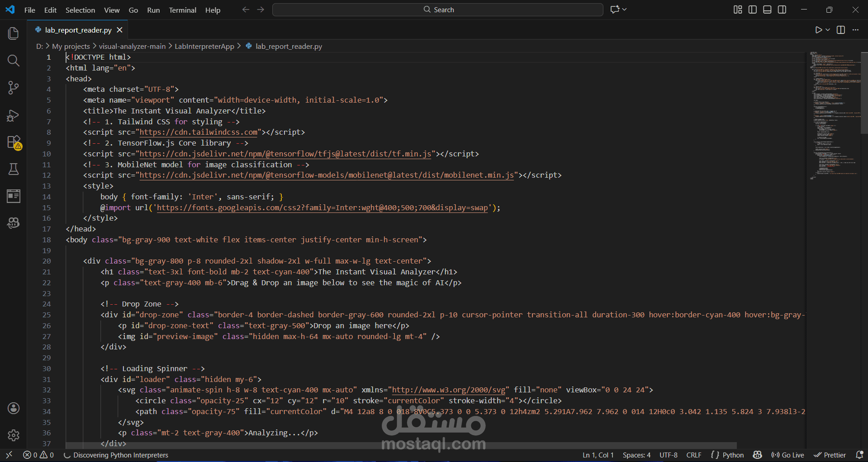Image resolution: width=868 pixels, height=462 pixels.
Task: Show errors and warnings count in the status bar
Action: (38, 455)
